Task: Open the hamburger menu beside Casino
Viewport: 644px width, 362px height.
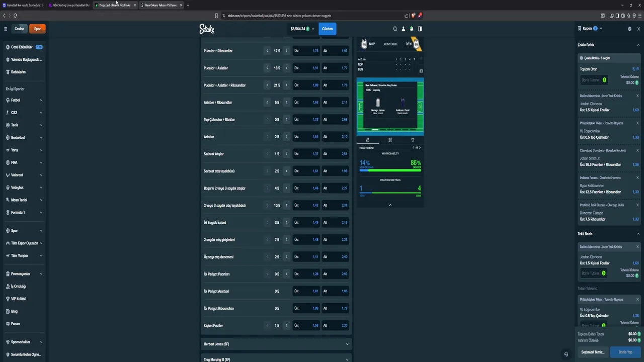Action: pyautogui.click(x=6, y=29)
